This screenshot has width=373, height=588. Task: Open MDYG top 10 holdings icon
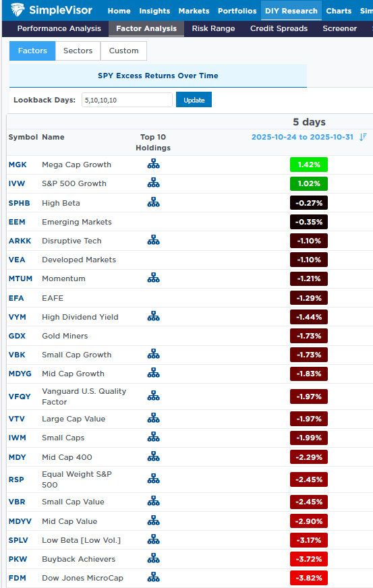pos(153,373)
